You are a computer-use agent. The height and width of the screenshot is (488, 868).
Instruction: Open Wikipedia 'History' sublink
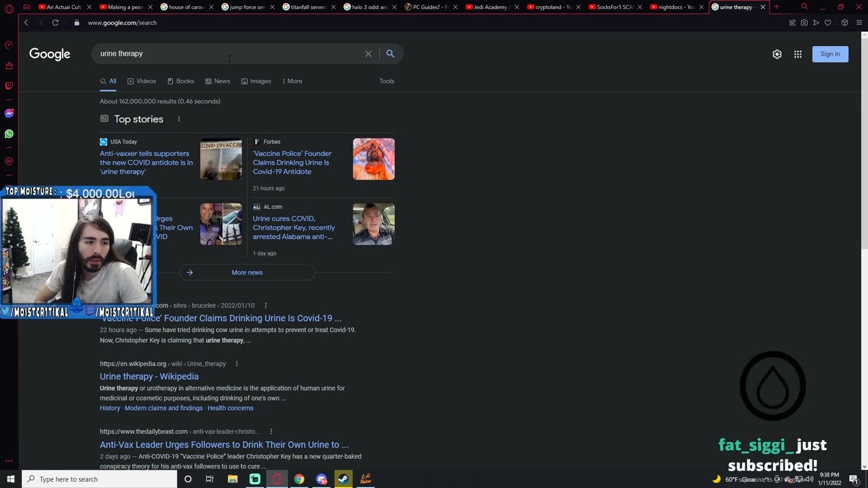(110, 408)
